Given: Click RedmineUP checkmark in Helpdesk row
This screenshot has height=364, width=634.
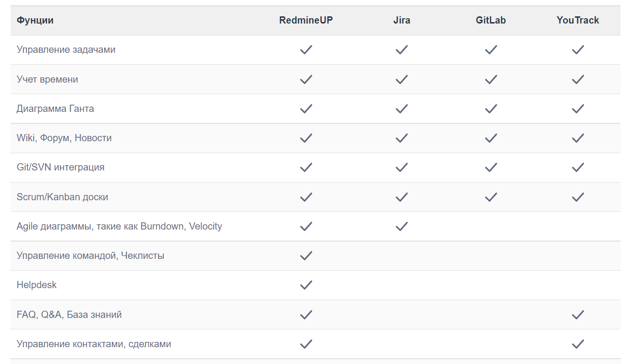Looking at the screenshot, I should pyautogui.click(x=306, y=285).
